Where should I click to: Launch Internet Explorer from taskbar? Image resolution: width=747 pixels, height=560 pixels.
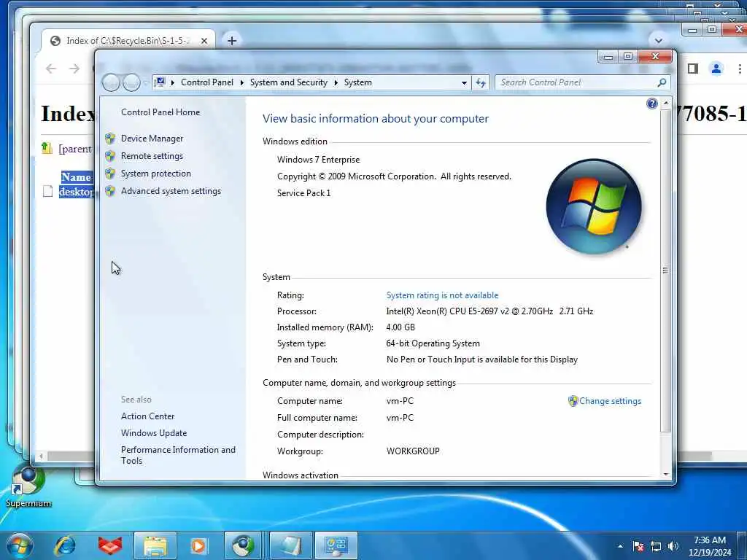[x=65, y=545]
